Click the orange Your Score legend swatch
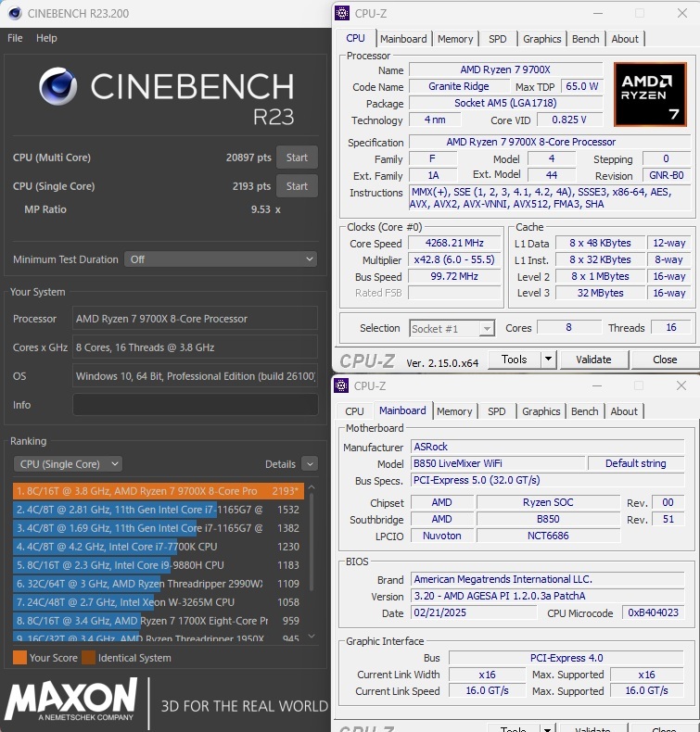The height and width of the screenshot is (732, 700). pyautogui.click(x=19, y=658)
